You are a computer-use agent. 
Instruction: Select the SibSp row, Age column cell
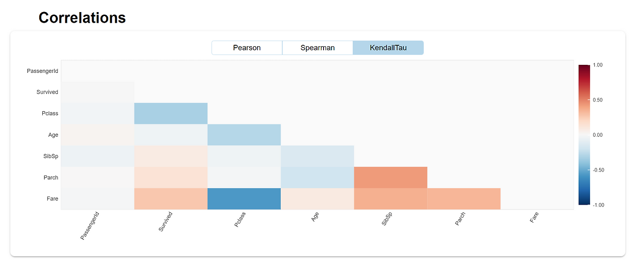click(317, 156)
